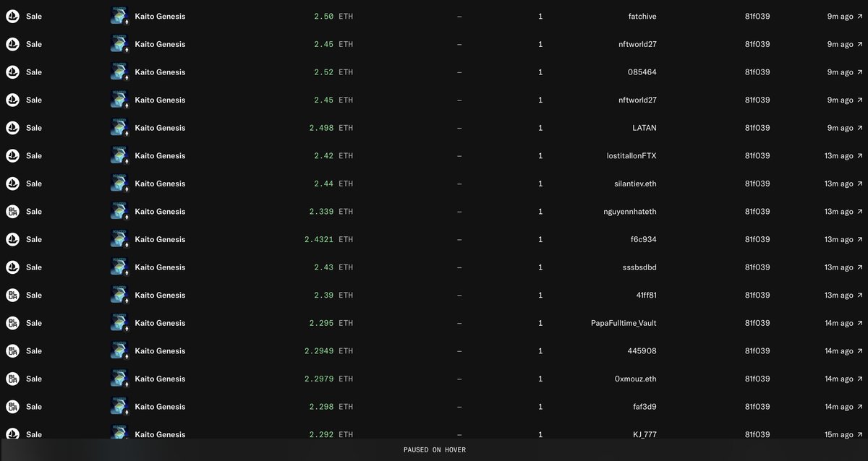The height and width of the screenshot is (461, 868).
Task: Click Blur icon on the 0xmouz.eth sale row
Action: [12, 379]
